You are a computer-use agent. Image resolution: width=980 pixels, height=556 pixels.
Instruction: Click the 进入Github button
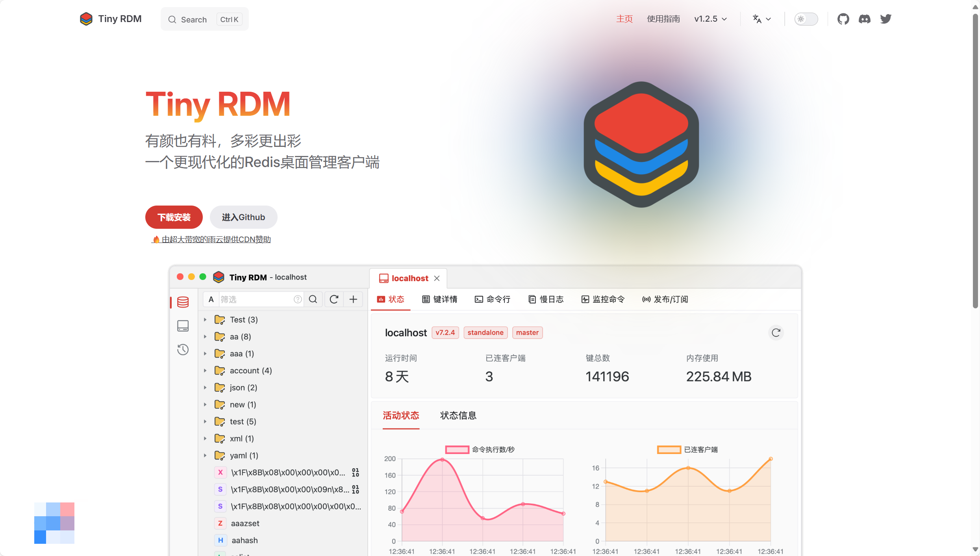click(243, 217)
